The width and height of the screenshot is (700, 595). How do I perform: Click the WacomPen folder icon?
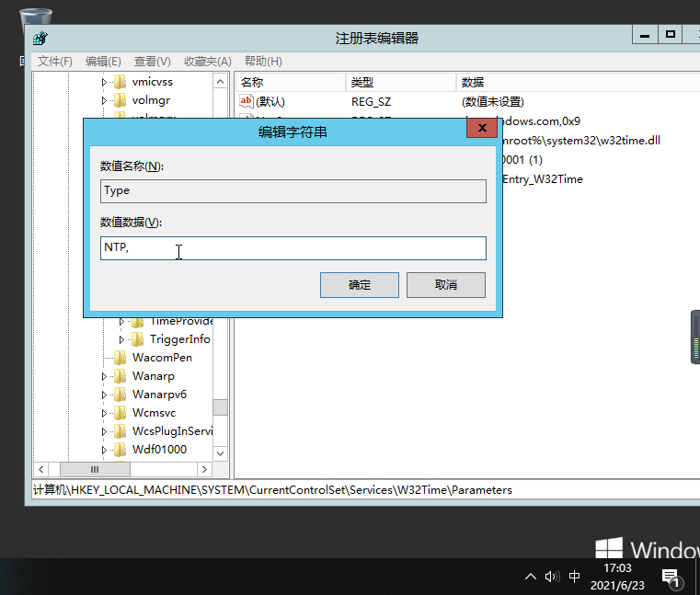(120, 358)
